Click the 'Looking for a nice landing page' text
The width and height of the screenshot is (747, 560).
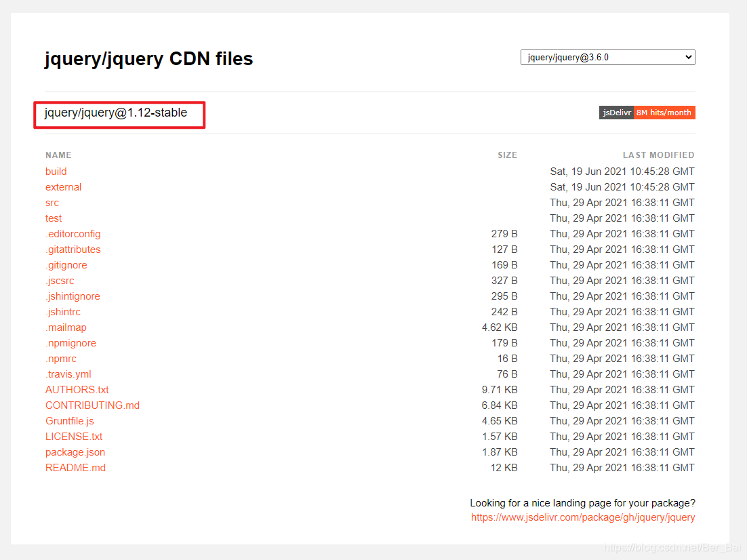pos(583,503)
